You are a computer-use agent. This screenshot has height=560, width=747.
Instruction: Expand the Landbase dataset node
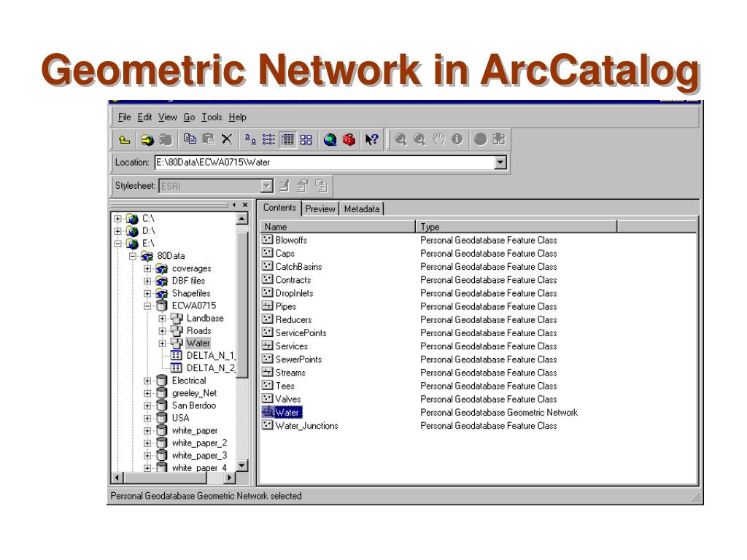point(162,318)
